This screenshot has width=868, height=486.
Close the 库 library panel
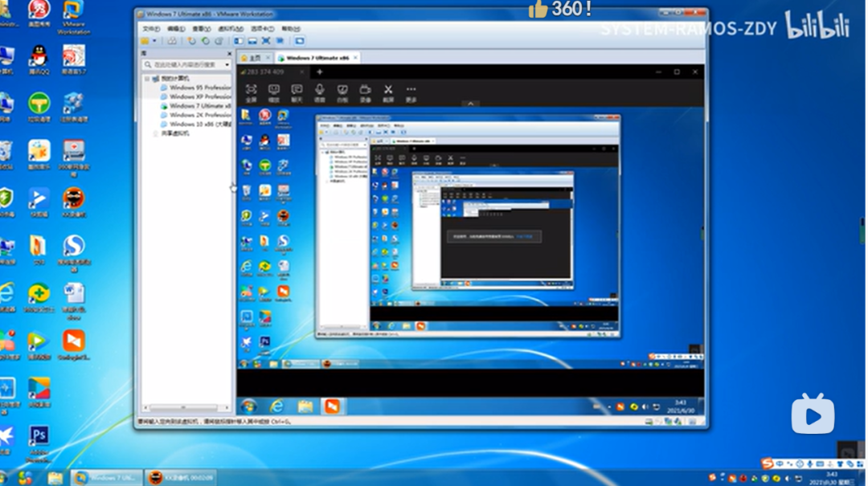point(229,54)
